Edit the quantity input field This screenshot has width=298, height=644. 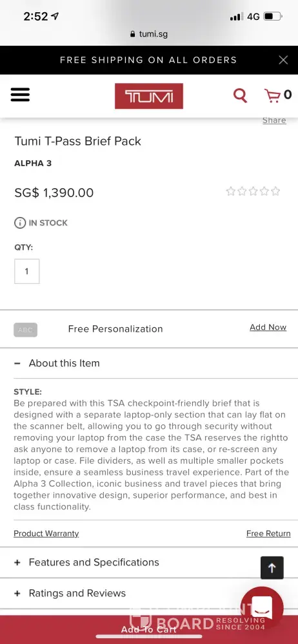coord(26,271)
